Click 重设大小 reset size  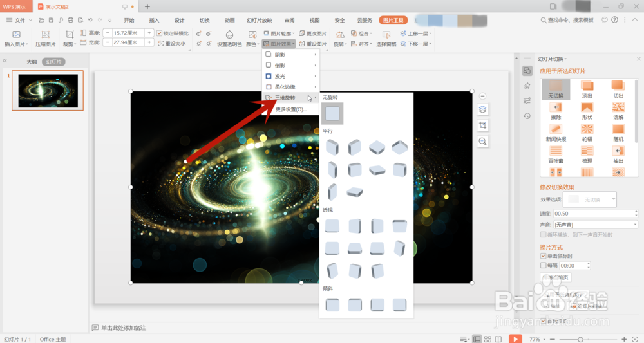[172, 44]
